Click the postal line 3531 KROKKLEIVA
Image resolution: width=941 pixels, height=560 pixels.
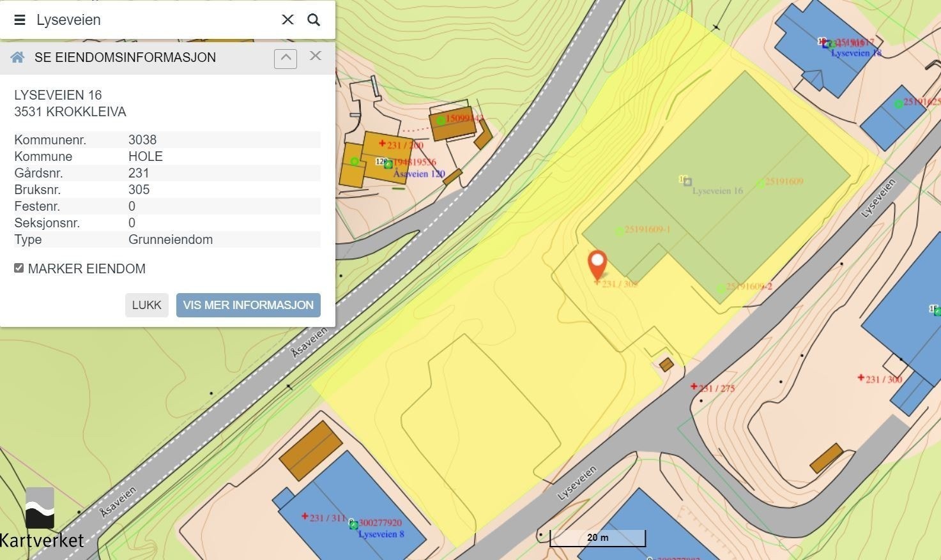(x=70, y=112)
